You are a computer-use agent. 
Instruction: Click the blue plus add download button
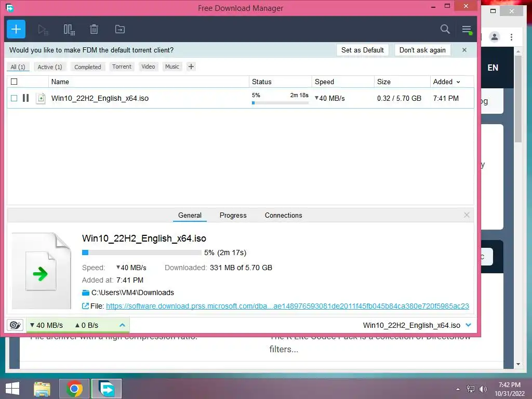[x=16, y=29]
